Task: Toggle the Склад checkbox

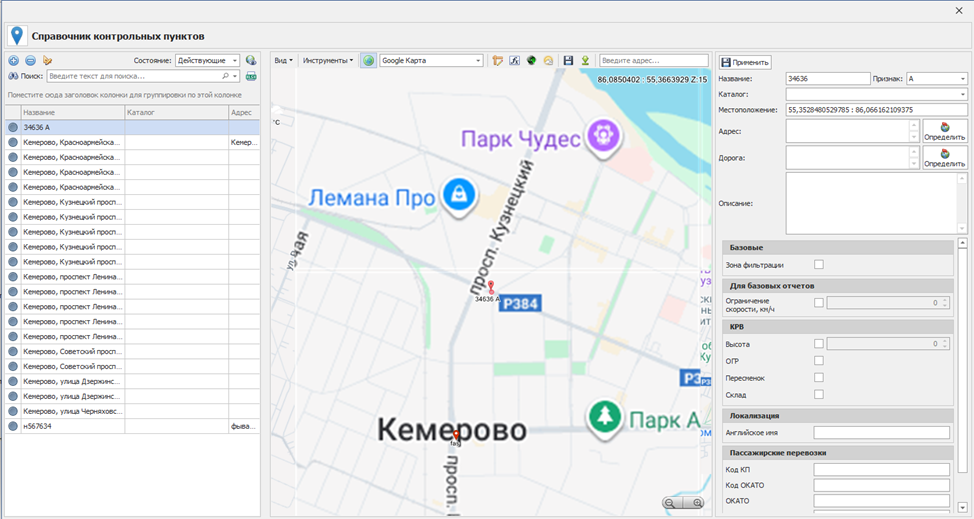Action: pos(819,395)
